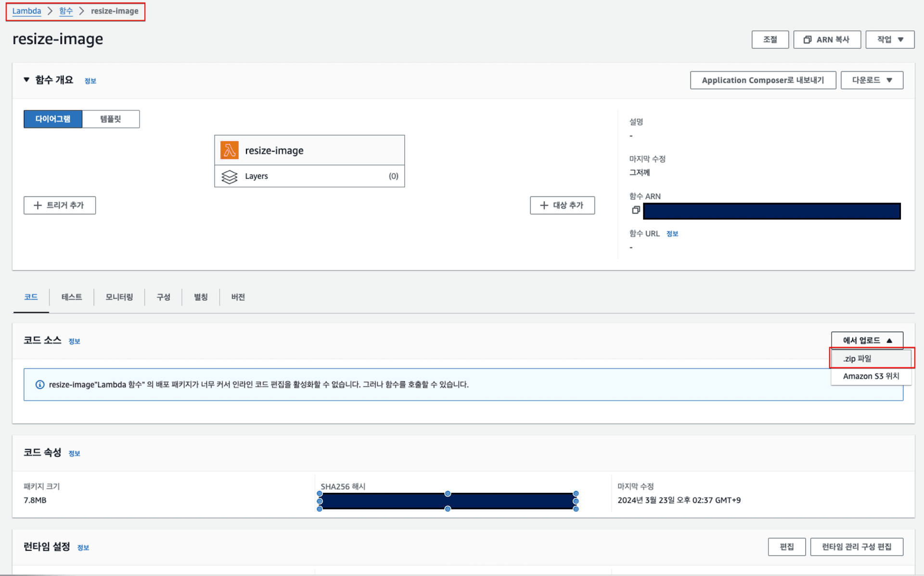
Task: Switch to 템플릿 view
Action: click(111, 119)
